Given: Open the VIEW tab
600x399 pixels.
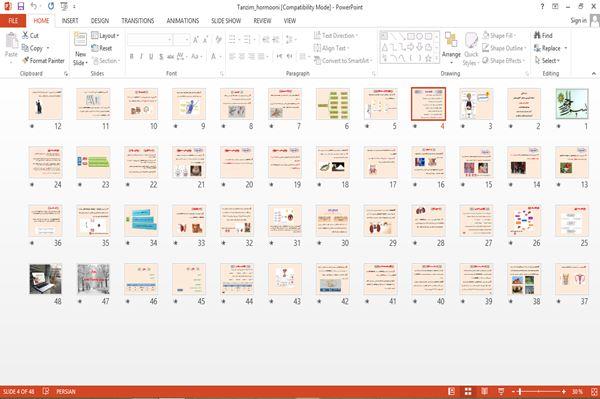Looking at the screenshot, I should 290,21.
